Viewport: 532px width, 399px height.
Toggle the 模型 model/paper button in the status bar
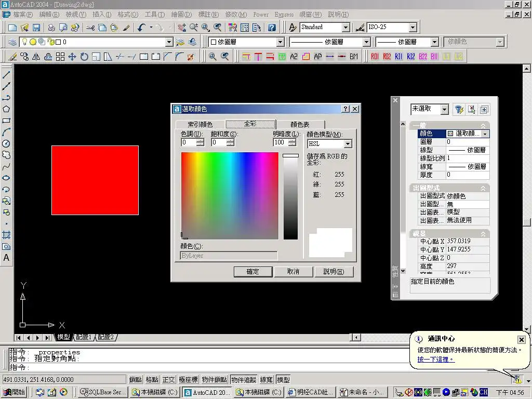[x=283, y=380]
